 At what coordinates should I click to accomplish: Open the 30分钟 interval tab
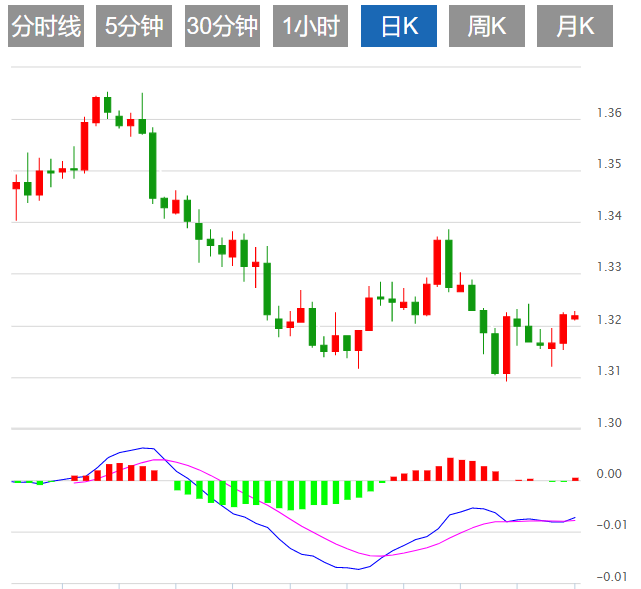pos(222,27)
